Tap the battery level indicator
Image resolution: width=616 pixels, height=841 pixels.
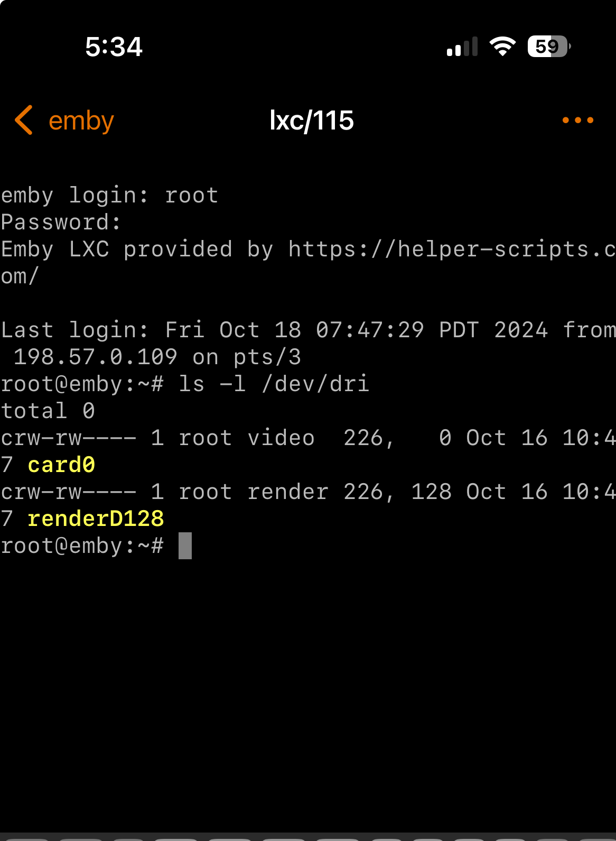pos(547,47)
